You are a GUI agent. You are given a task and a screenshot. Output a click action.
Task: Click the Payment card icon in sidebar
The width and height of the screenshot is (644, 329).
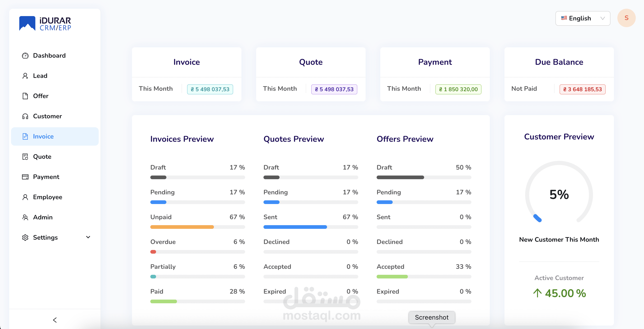tap(25, 177)
